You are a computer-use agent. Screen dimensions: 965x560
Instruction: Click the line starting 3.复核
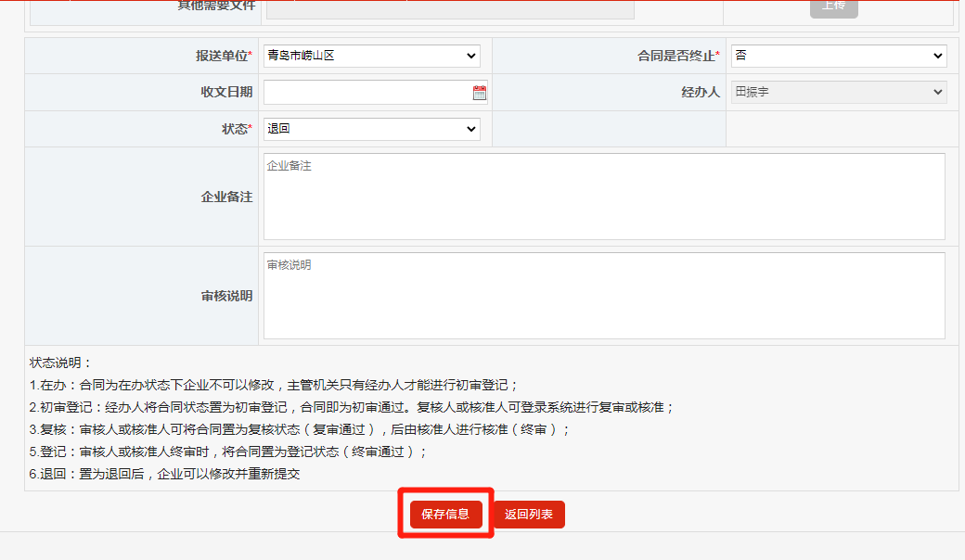coord(300,429)
